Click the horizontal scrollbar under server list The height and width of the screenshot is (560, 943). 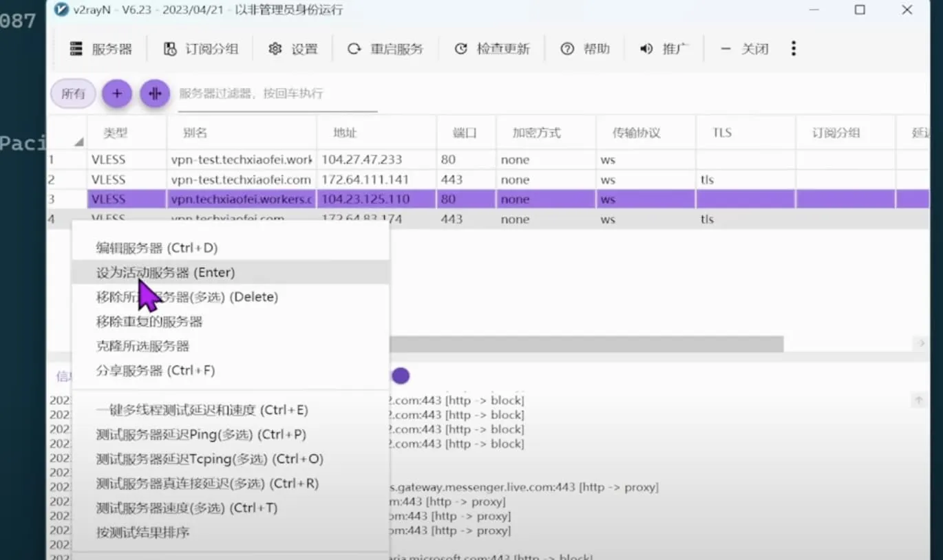pos(585,343)
